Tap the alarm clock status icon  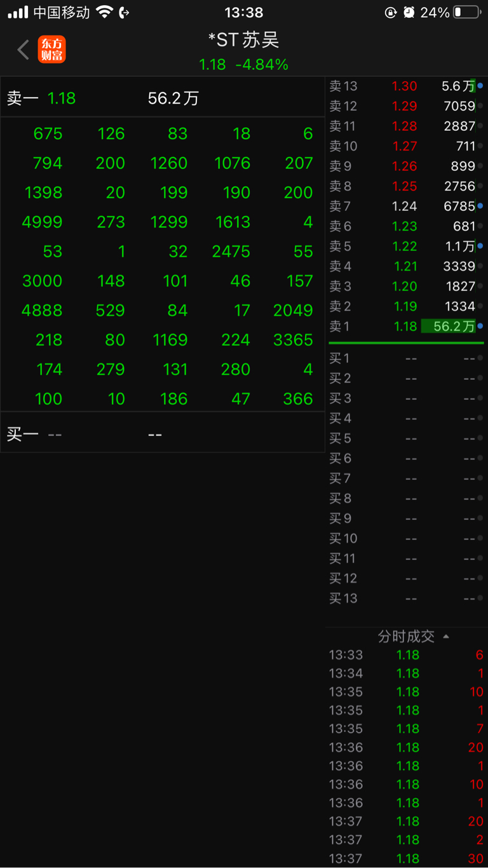pyautogui.click(x=409, y=12)
